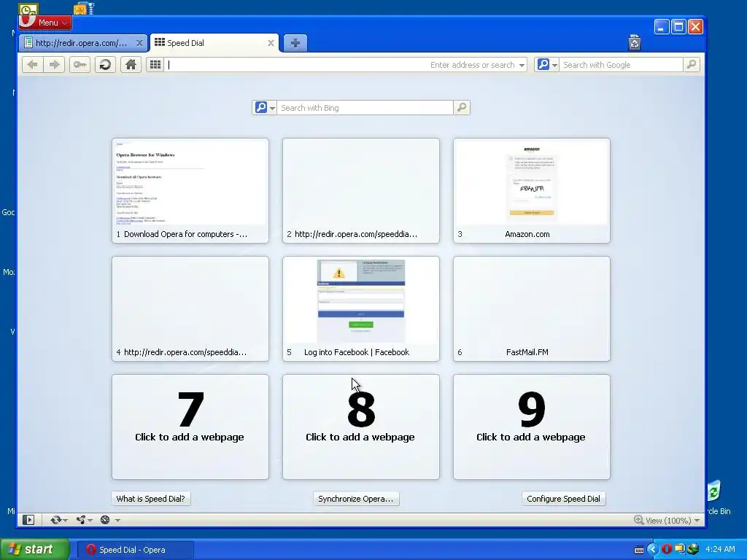
Task: Click Synchronize Opera button
Action: (x=356, y=499)
